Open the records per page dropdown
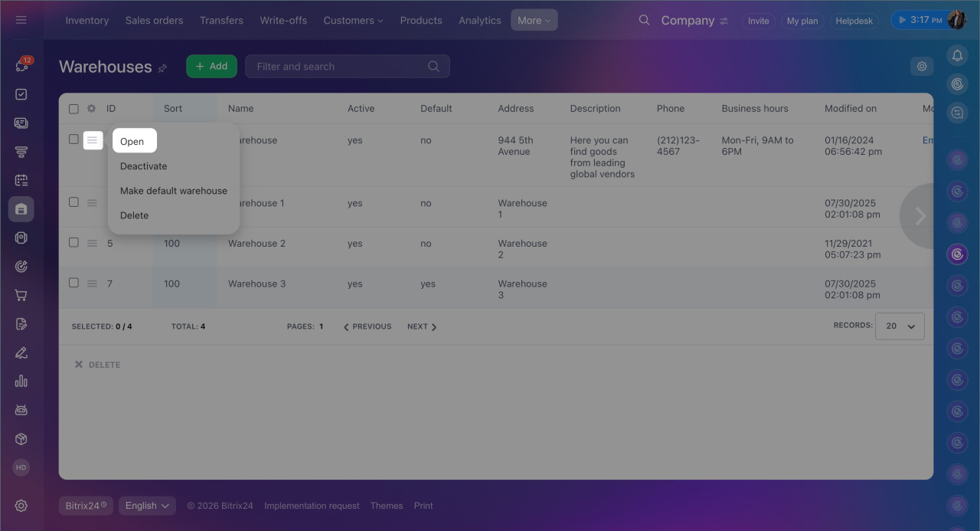 tap(900, 326)
